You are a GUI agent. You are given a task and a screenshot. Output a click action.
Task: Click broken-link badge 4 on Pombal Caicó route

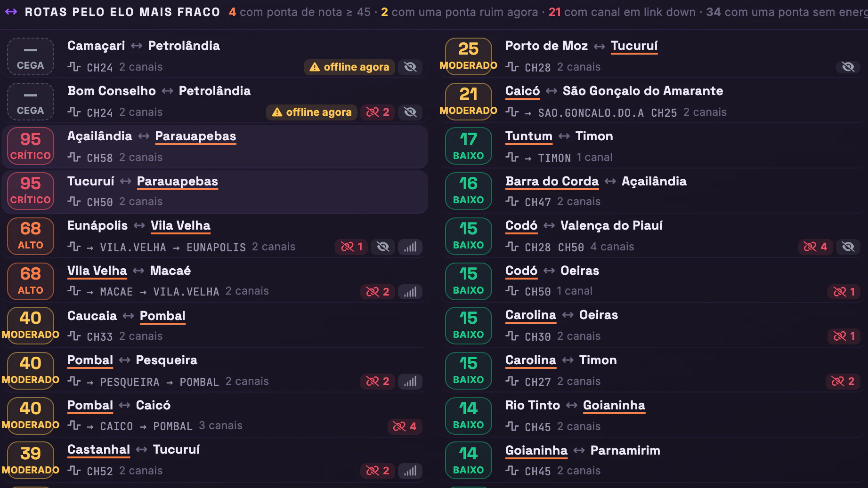[x=405, y=426]
